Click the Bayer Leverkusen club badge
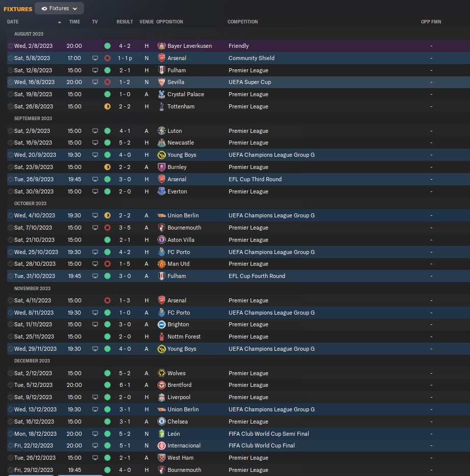 (161, 46)
